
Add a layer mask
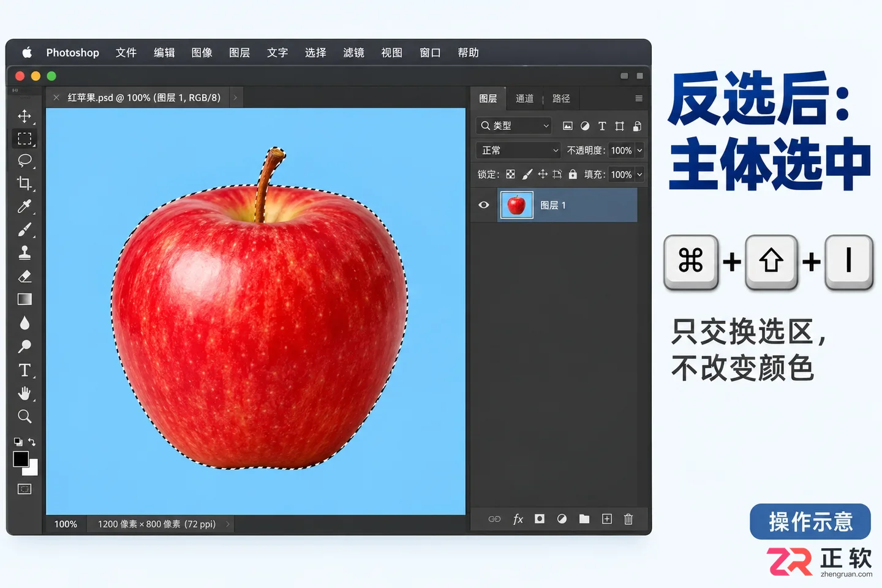click(540, 519)
